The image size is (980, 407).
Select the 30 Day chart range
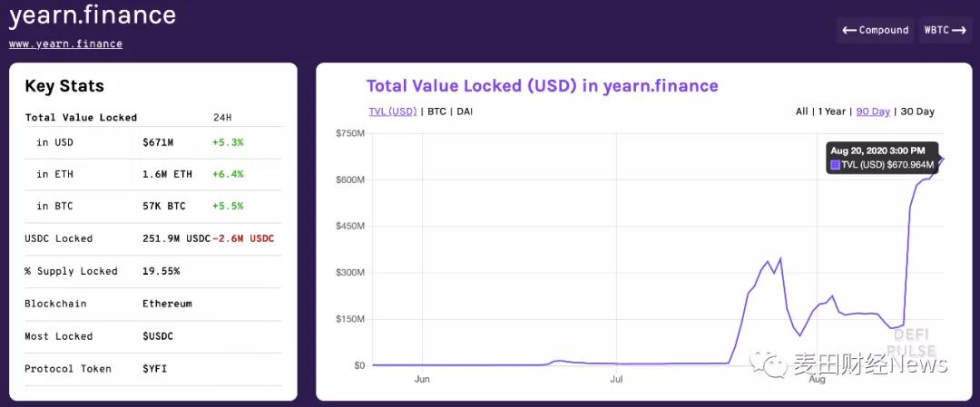coord(916,111)
